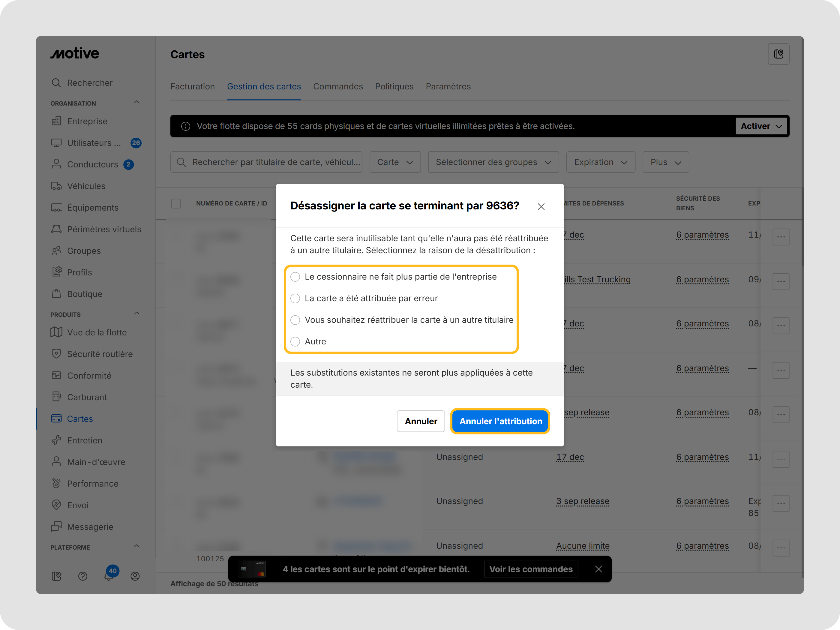Open Véhicules via its truck icon
Image resolution: width=840 pixels, height=630 pixels.
pyautogui.click(x=56, y=186)
